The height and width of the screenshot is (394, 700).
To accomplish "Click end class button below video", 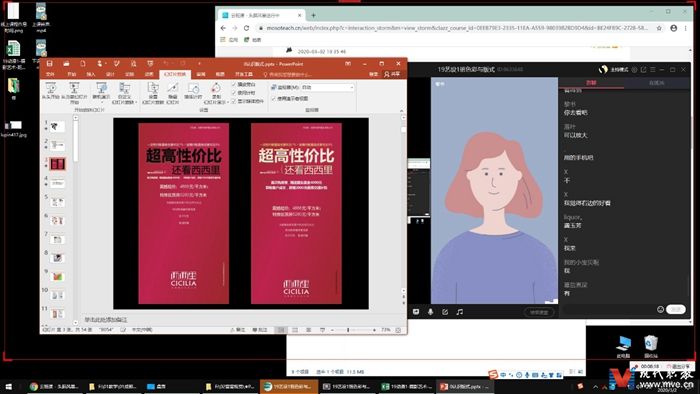I will coord(539,312).
